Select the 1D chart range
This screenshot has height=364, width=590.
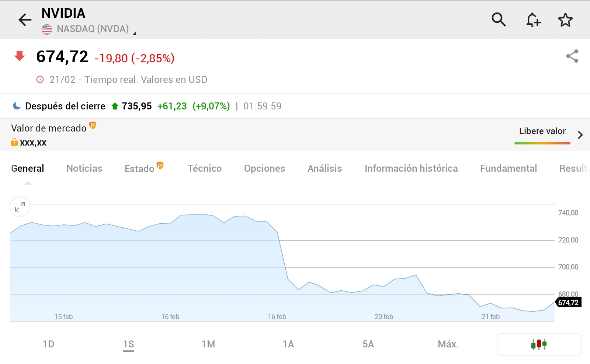(x=48, y=344)
